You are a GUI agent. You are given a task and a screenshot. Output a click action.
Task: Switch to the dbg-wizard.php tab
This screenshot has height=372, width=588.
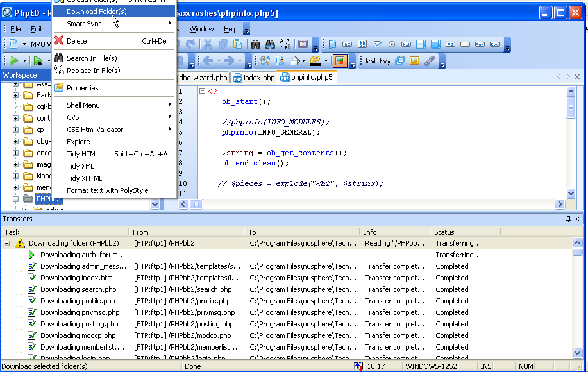click(203, 78)
